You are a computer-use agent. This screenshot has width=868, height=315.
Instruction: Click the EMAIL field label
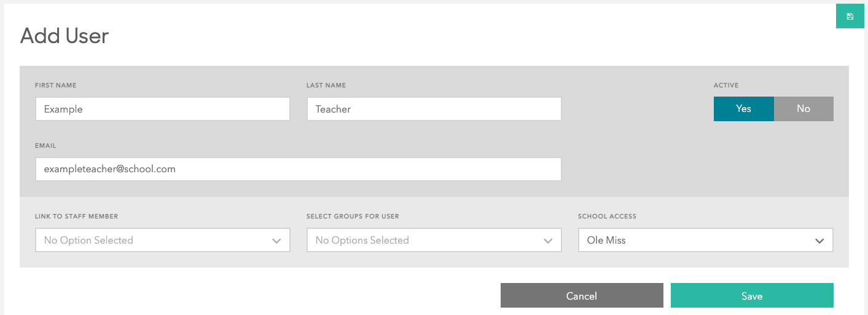[x=46, y=146]
